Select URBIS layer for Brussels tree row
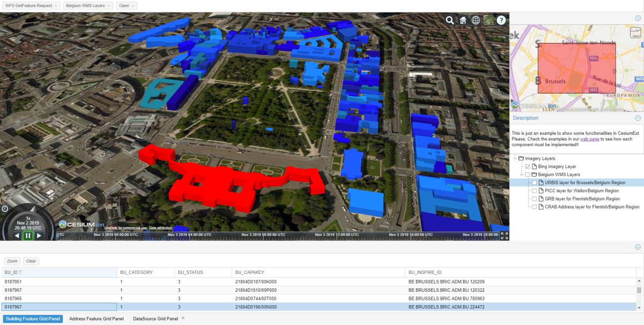The height and width of the screenshot is (325, 644). coord(576,183)
